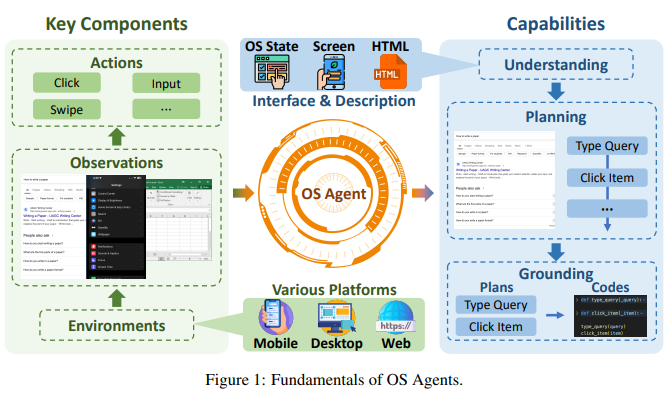
Task: Select the Mobile platform icon
Action: pos(275,318)
